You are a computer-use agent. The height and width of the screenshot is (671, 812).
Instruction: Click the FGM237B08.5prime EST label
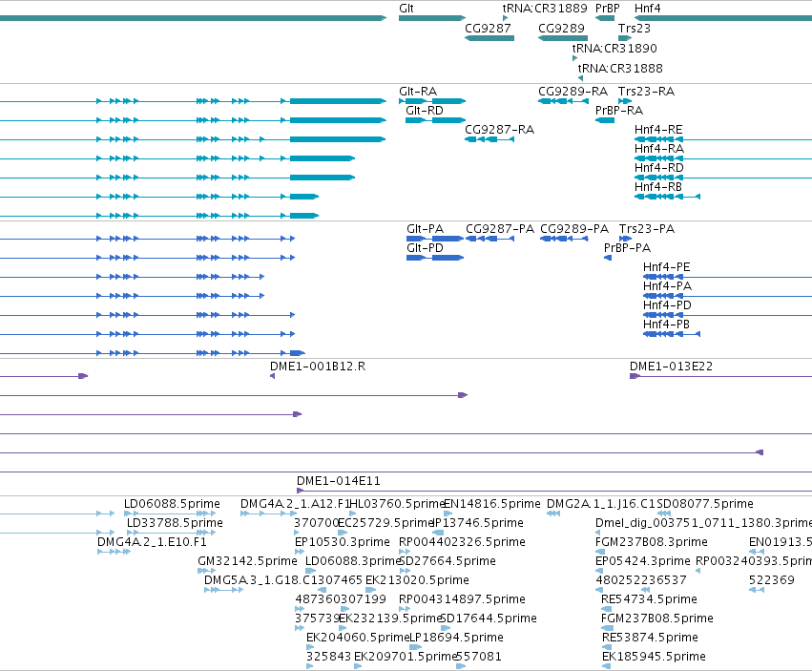657,619
